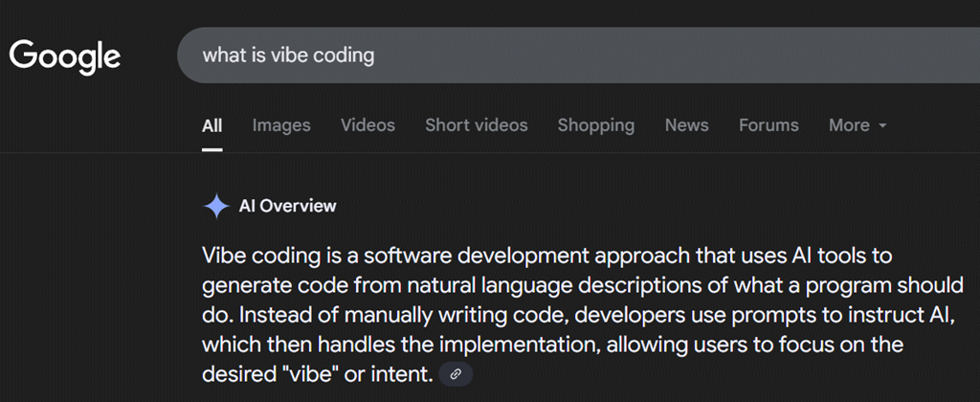The height and width of the screenshot is (402, 980).
Task: Open the source link chip after "intent."
Action: point(456,373)
